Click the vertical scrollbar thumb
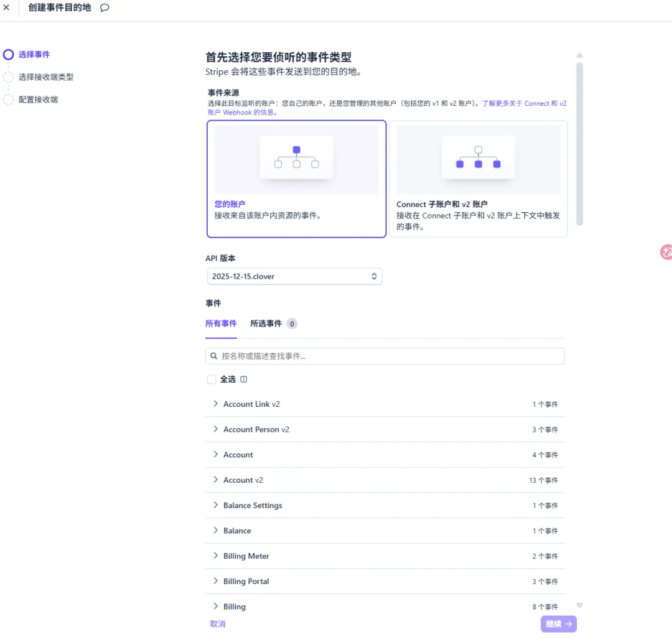This screenshot has width=672, height=642. pyautogui.click(x=579, y=143)
